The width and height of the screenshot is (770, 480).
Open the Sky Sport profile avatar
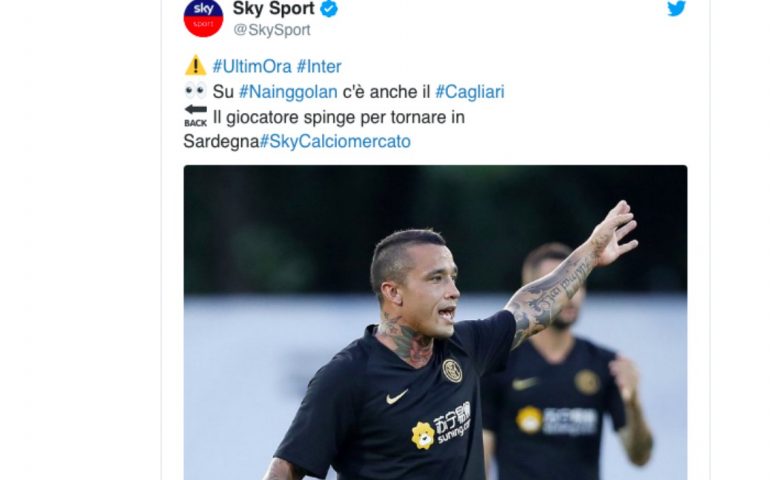(203, 18)
